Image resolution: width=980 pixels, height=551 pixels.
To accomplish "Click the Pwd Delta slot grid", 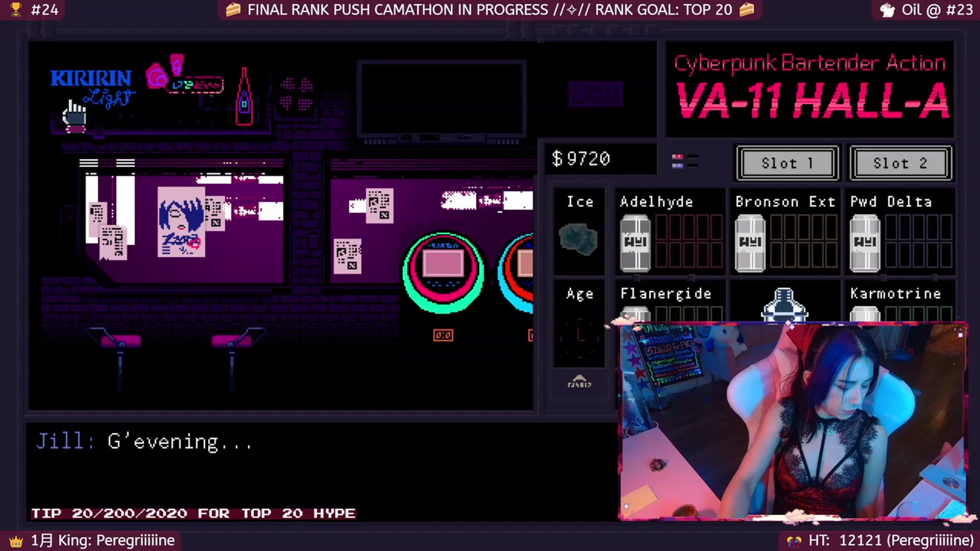I will click(918, 241).
